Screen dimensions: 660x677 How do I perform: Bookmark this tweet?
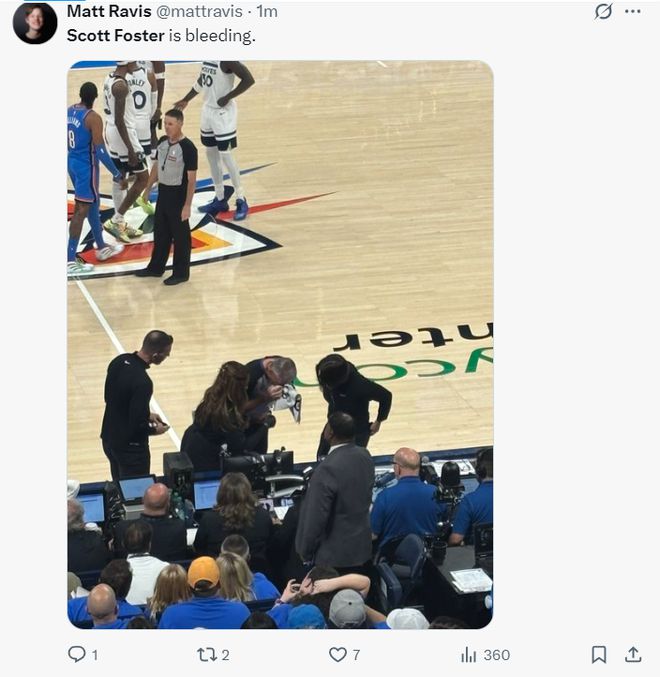click(598, 654)
